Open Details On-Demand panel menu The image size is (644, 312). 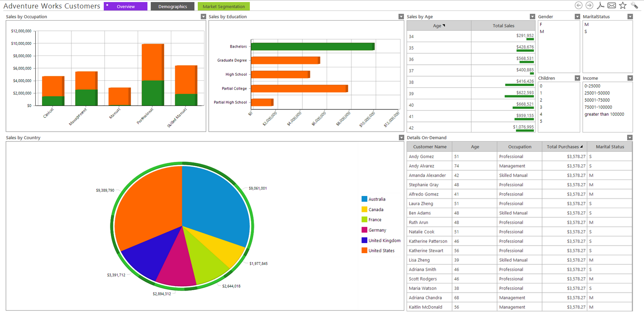pos(630,138)
